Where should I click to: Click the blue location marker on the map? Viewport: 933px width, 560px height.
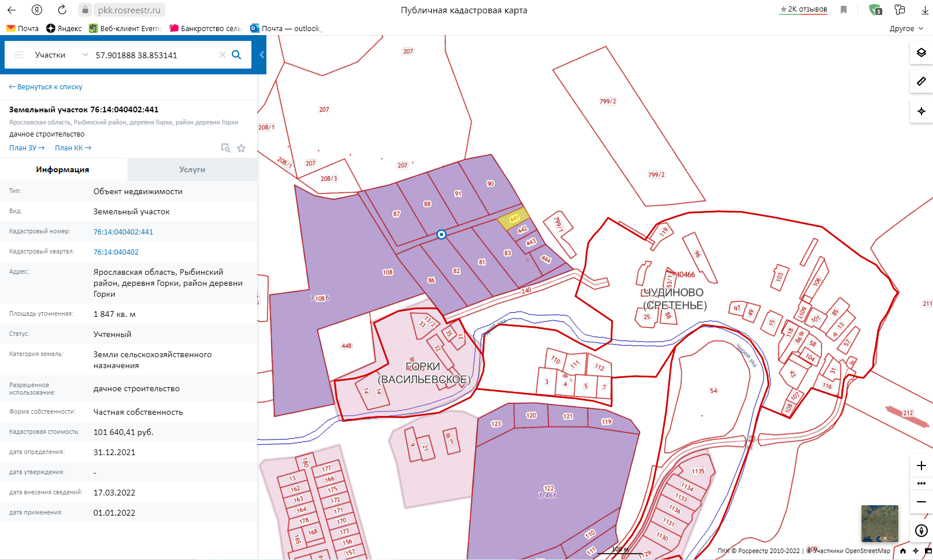coord(441,234)
